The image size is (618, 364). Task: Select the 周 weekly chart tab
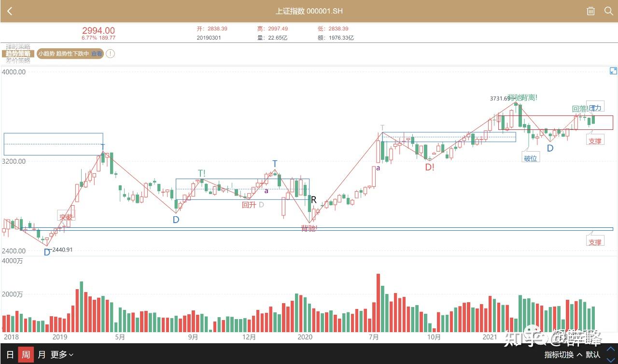click(26, 355)
